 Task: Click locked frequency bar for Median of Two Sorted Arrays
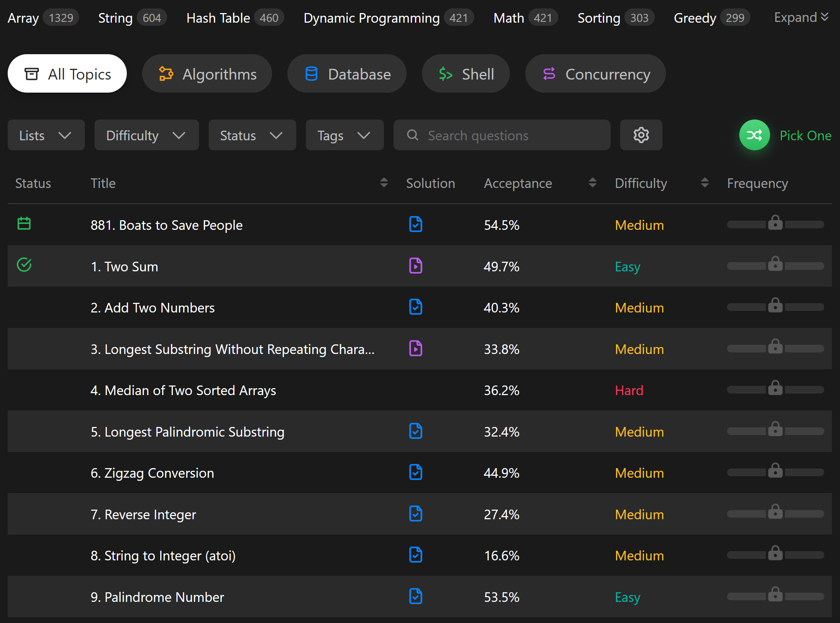[775, 389]
